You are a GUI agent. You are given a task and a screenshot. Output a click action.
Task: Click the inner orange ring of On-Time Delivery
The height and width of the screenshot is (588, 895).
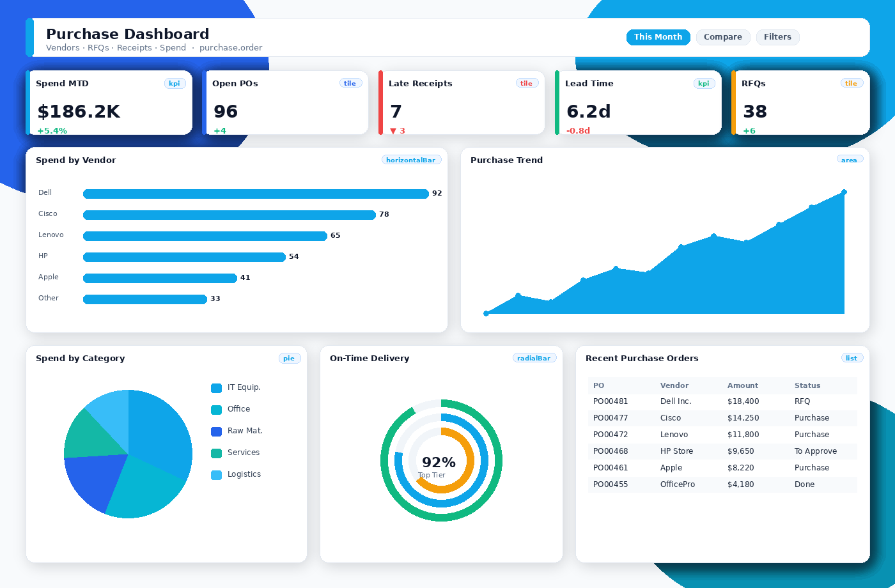[471, 460]
